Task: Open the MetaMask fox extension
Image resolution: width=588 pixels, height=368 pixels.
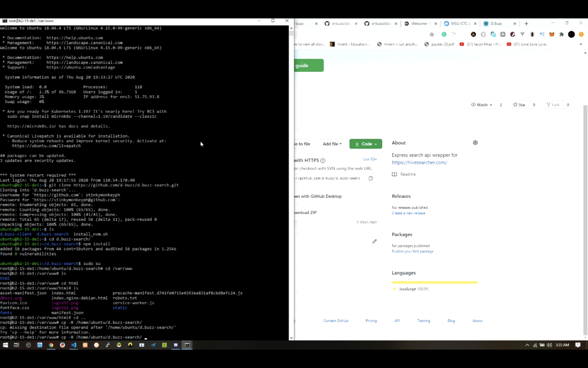Action: pyautogui.click(x=552, y=35)
